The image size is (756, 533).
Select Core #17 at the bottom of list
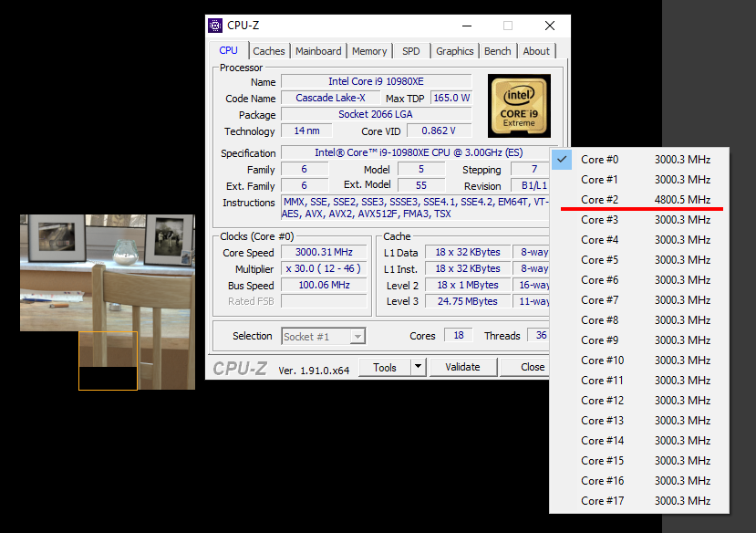[639, 501]
